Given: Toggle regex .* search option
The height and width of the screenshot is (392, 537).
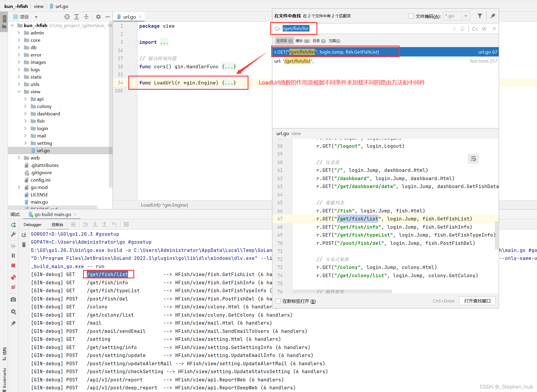Looking at the screenshot, I should click(494, 29).
